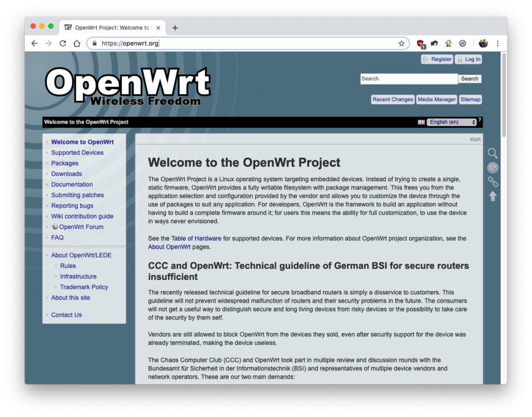The width and height of the screenshot is (532, 417).
Task: Open Documentation in the sidebar
Action: tap(72, 184)
